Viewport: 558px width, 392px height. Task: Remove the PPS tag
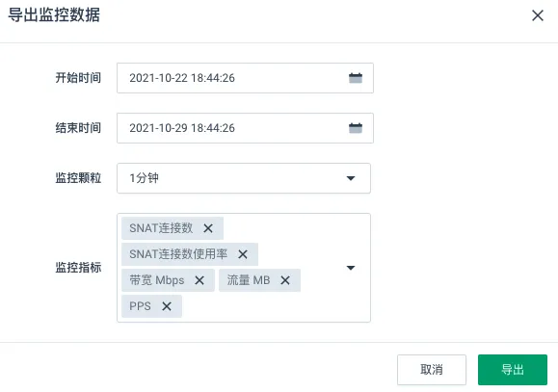(167, 306)
